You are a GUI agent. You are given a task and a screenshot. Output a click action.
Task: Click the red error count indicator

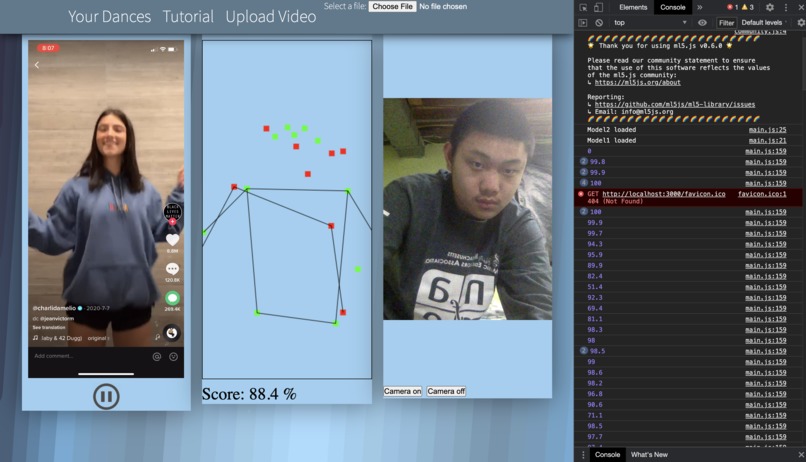tap(732, 7)
